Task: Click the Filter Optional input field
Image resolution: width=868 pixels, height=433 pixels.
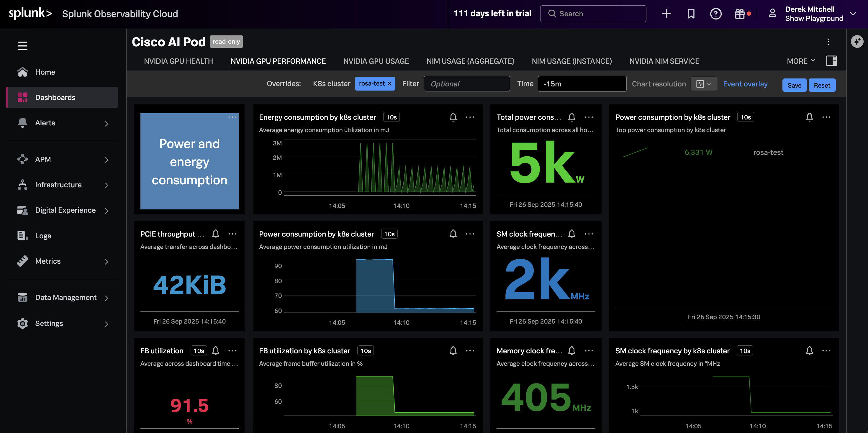Action: click(466, 84)
